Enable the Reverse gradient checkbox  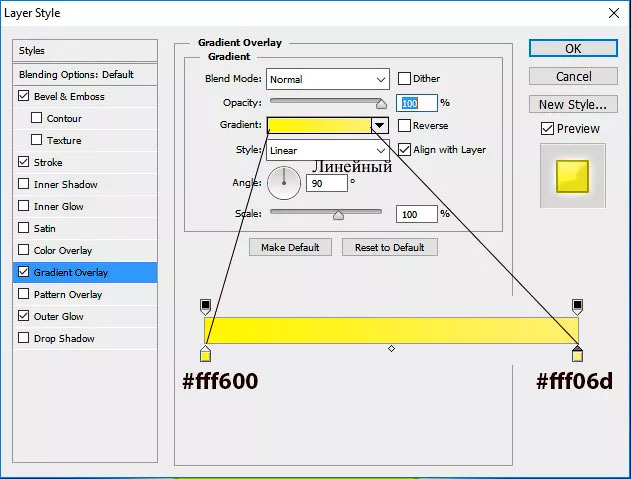click(404, 126)
